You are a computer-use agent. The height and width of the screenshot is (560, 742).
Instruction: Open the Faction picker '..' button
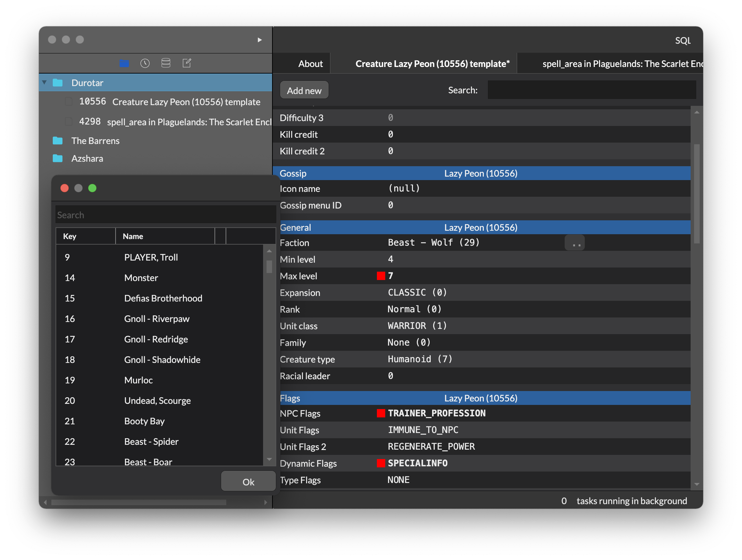(x=574, y=243)
